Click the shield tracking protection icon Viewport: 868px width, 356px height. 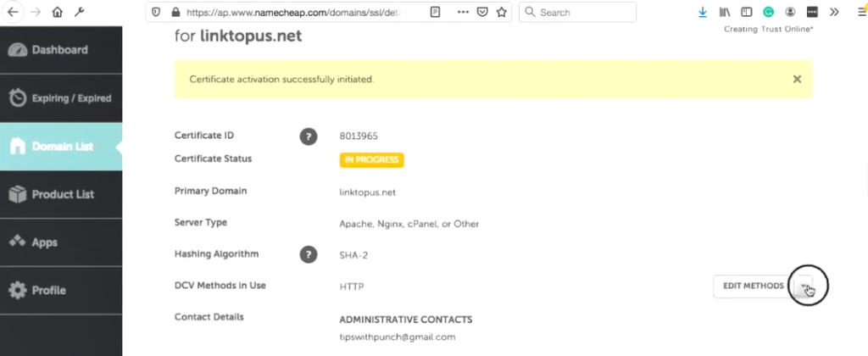click(x=156, y=12)
